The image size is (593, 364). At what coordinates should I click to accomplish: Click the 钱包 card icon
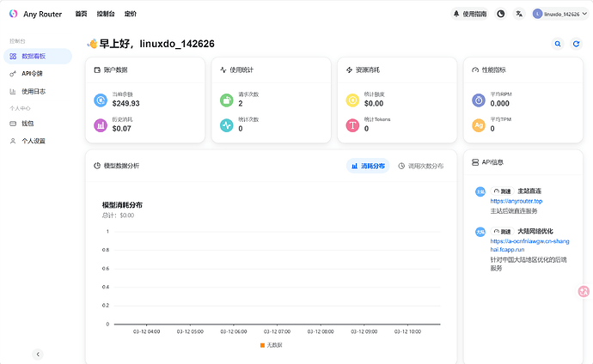(13, 124)
